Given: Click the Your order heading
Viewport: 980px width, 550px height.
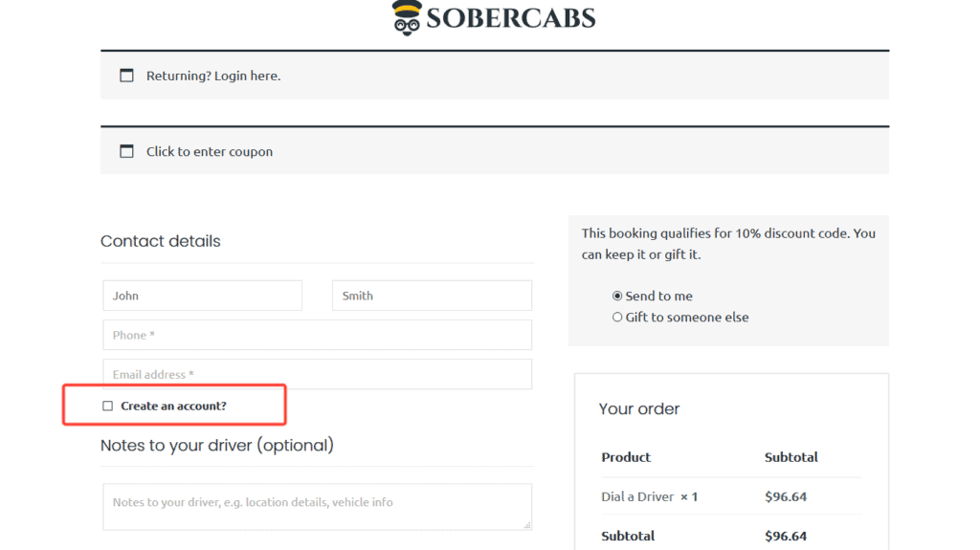Looking at the screenshot, I should [638, 408].
